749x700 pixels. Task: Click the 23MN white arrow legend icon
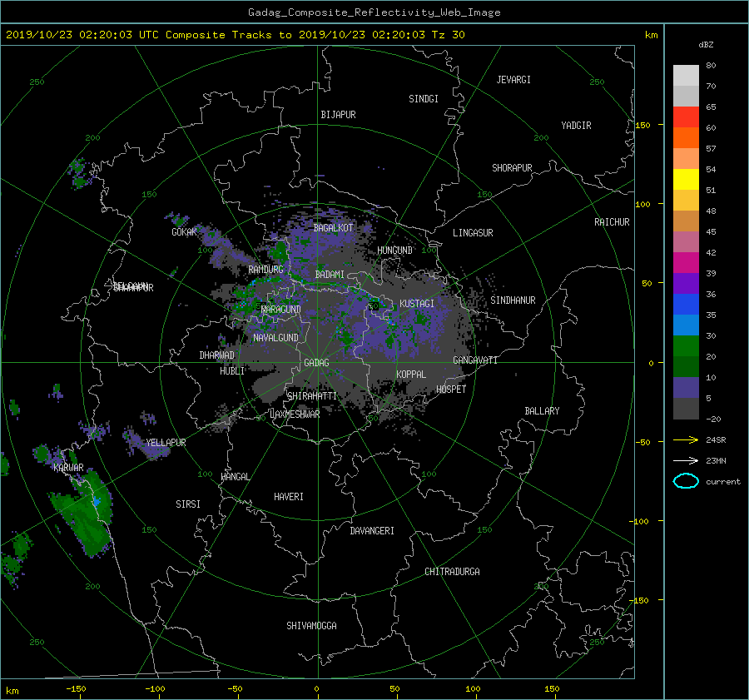pos(686,460)
